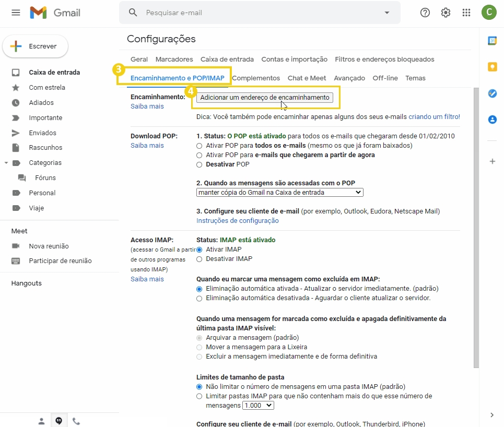Open the 'Marcadores' settings tab

(x=174, y=59)
